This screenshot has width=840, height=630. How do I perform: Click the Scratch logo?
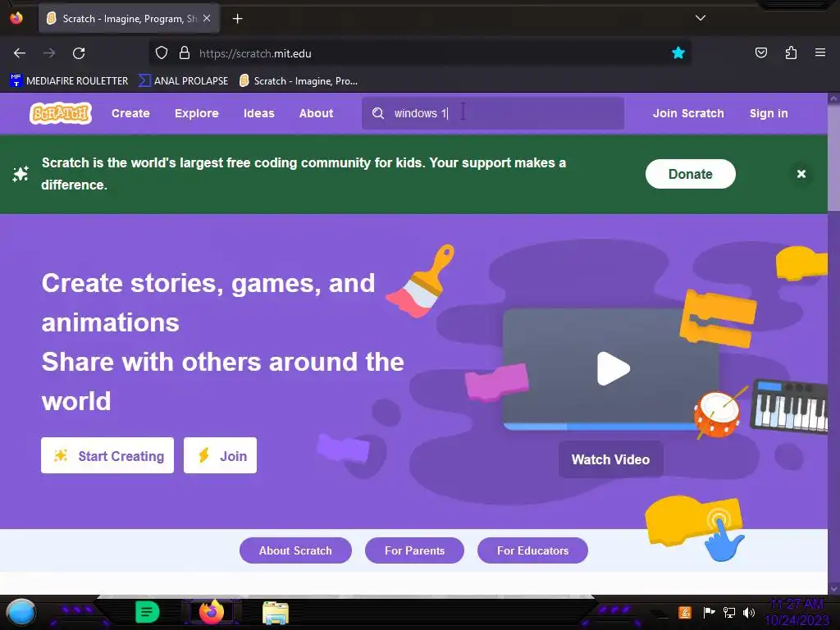coord(61,113)
